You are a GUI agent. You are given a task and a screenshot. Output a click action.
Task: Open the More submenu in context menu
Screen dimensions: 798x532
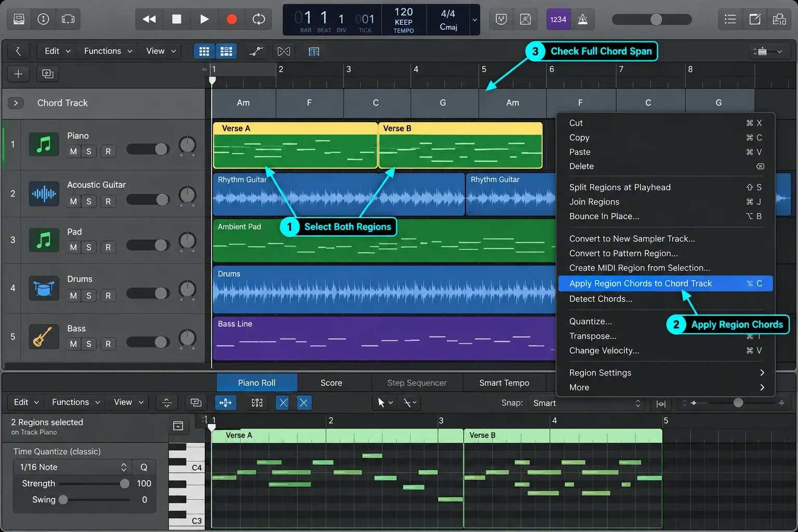[666, 387]
